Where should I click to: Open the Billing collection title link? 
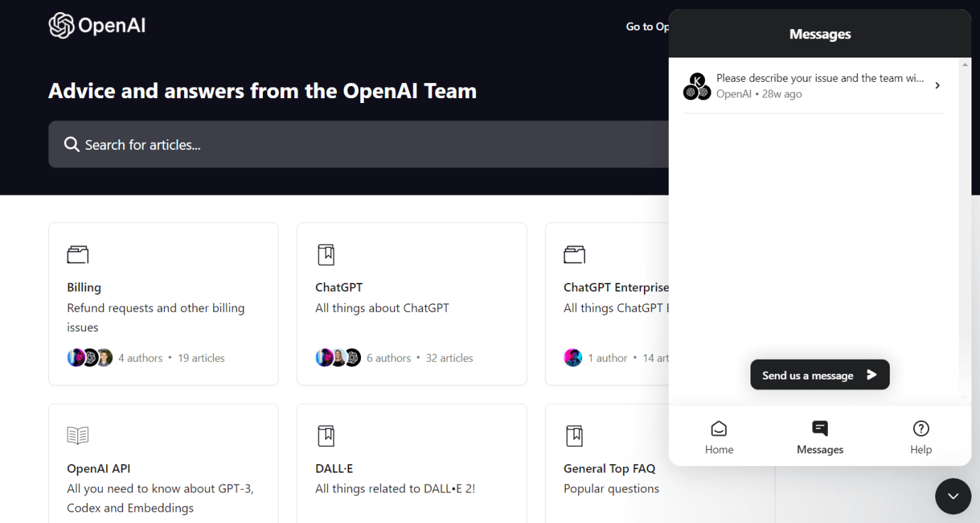point(84,288)
